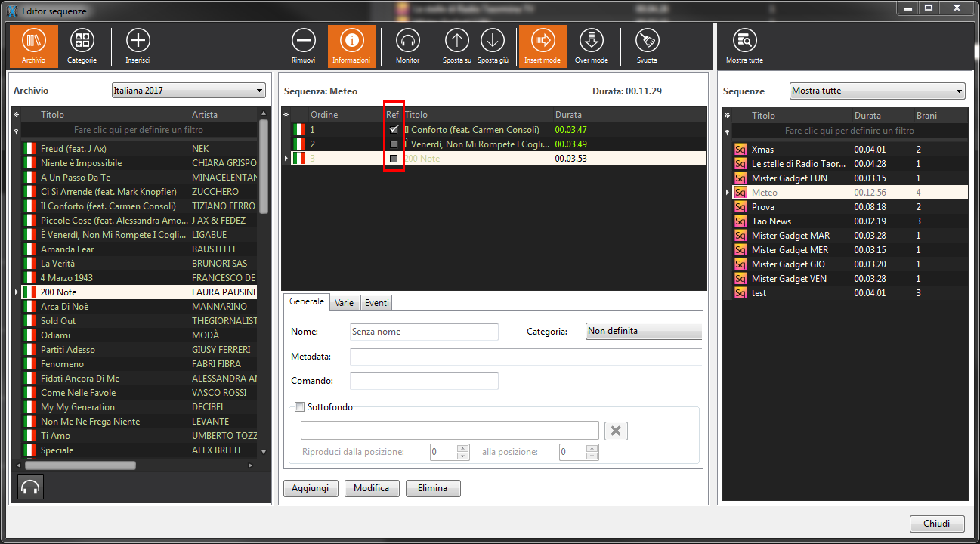Viewport: 980px width, 544px height.
Task: Click the Sq icon of Prova sequence
Action: coord(740,207)
